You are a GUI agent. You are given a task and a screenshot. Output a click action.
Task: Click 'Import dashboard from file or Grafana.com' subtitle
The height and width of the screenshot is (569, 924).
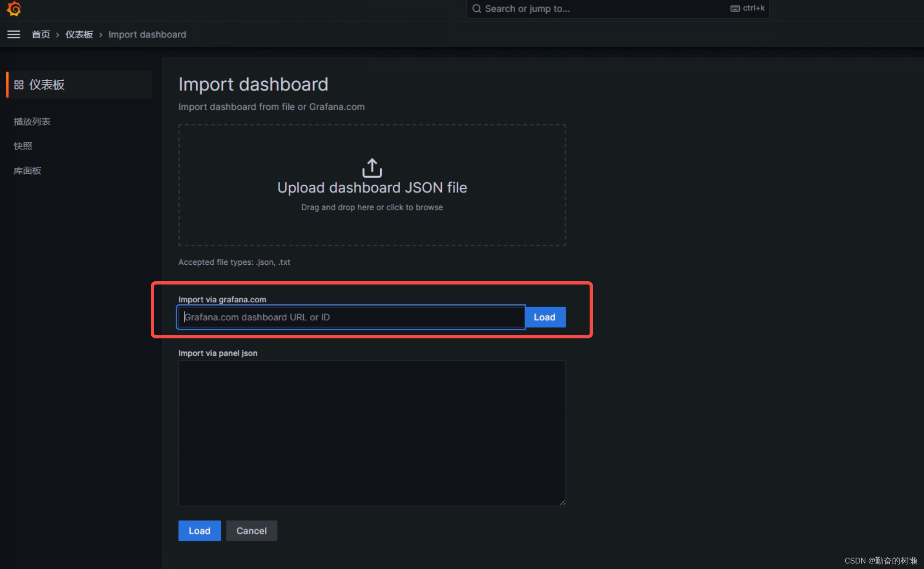(x=272, y=107)
